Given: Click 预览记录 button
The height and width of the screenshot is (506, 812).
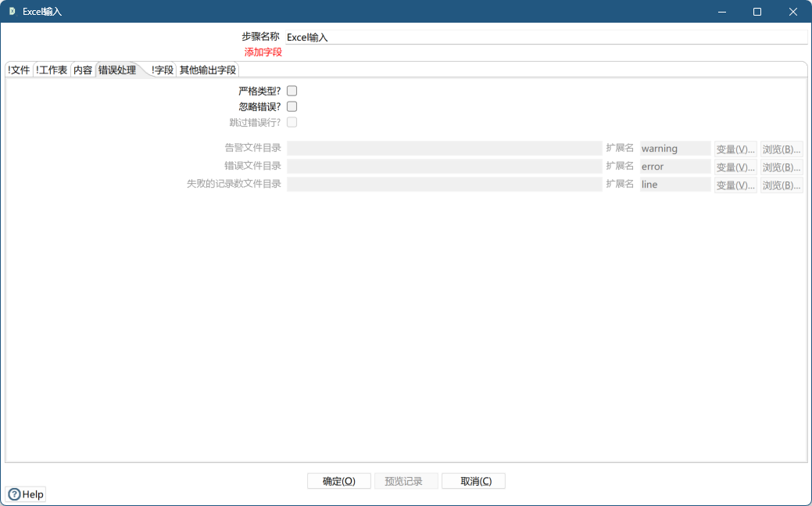Looking at the screenshot, I should coord(406,480).
